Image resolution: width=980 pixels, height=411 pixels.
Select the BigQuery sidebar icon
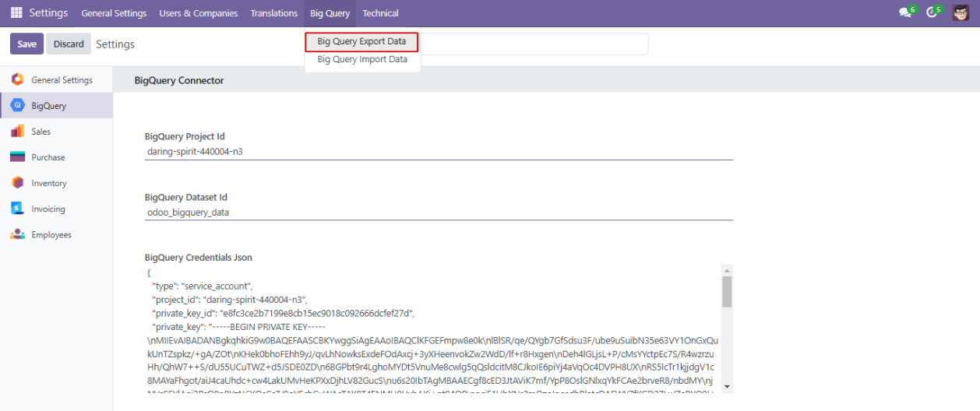click(x=17, y=106)
